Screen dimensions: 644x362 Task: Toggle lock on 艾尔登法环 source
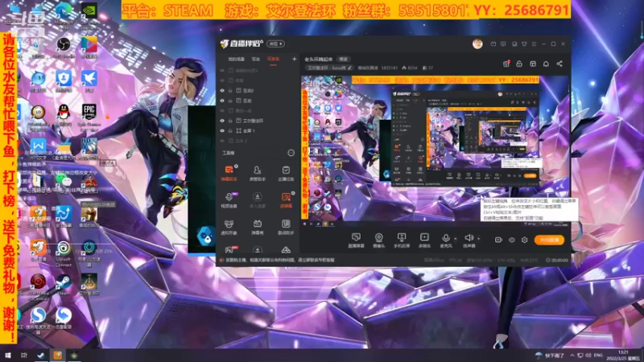[x=230, y=121]
